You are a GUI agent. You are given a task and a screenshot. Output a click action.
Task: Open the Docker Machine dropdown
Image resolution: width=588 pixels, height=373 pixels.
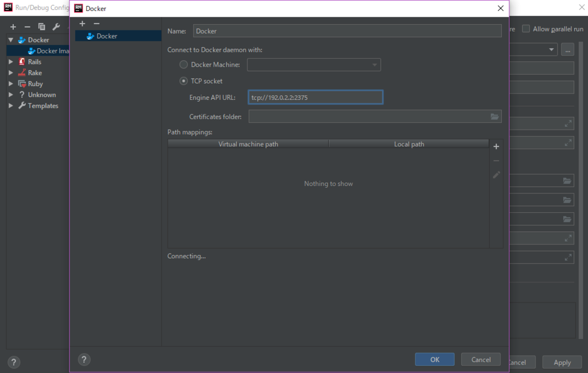click(x=314, y=64)
